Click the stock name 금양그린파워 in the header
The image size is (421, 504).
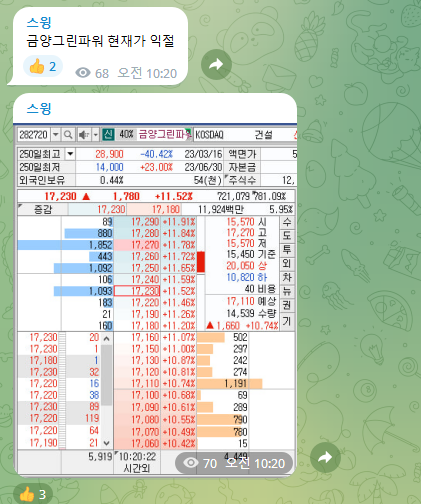pyautogui.click(x=165, y=134)
